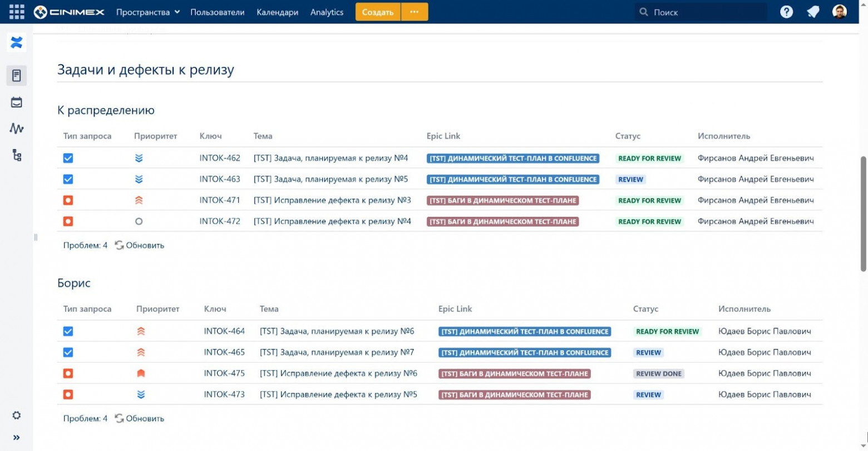Open the page tree icon in the sidebar
868x451 pixels.
click(x=17, y=155)
